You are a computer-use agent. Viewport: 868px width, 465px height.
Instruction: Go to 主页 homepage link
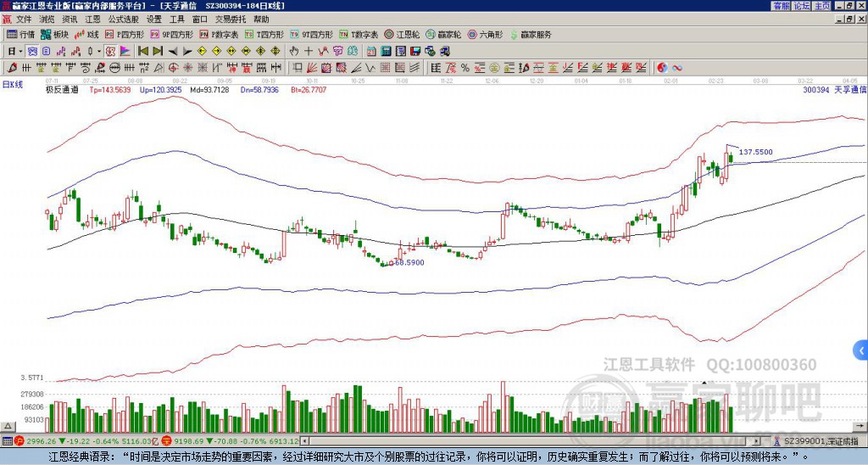click(822, 6)
